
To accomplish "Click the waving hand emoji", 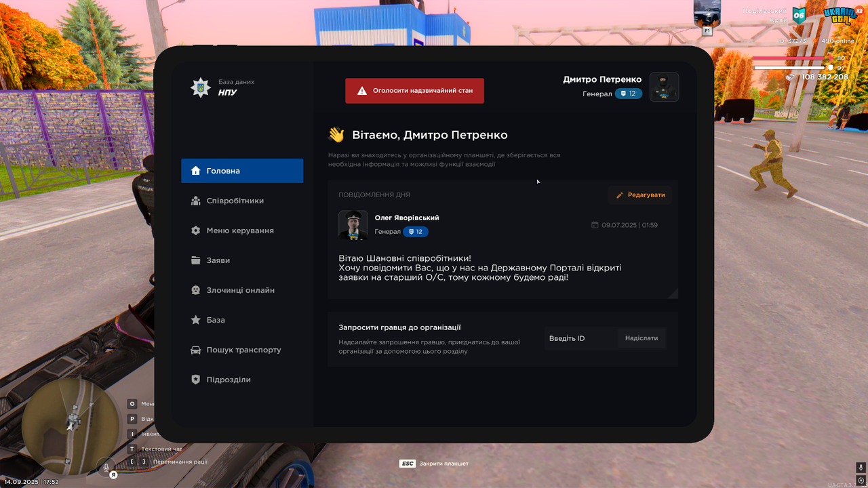I will point(336,135).
